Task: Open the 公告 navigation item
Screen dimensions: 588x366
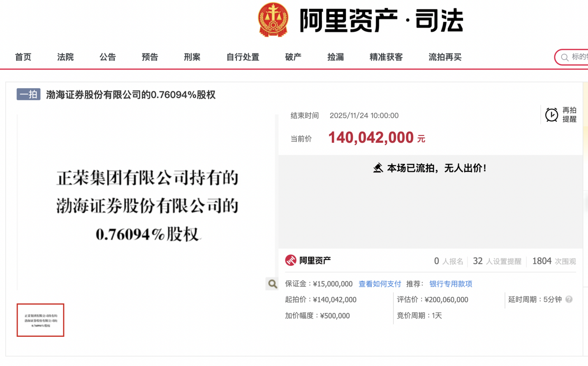Action: (108, 57)
